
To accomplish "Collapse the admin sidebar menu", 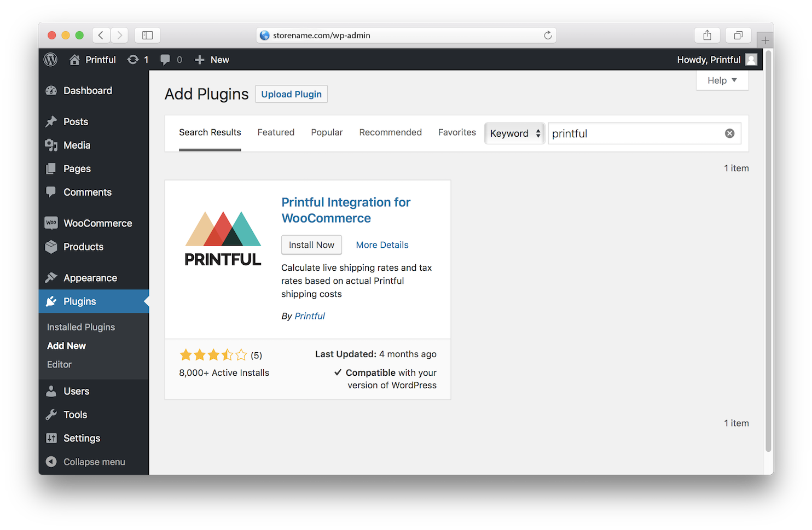I will (x=94, y=462).
